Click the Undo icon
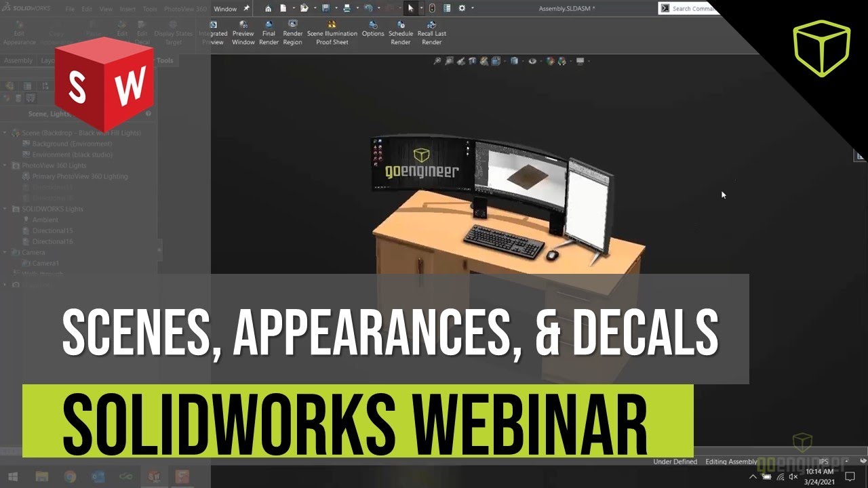 point(368,8)
